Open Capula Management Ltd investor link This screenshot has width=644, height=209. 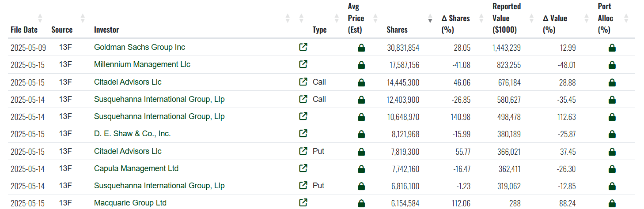click(136, 168)
